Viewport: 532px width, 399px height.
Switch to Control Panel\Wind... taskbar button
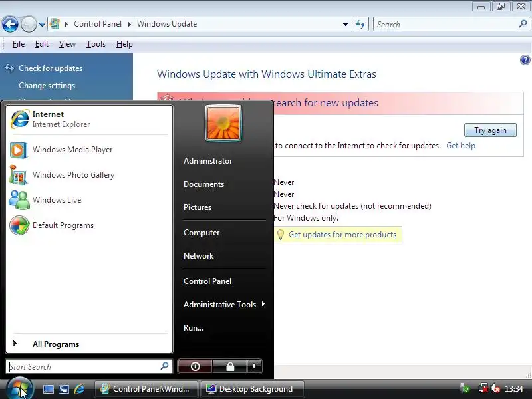coord(146,389)
